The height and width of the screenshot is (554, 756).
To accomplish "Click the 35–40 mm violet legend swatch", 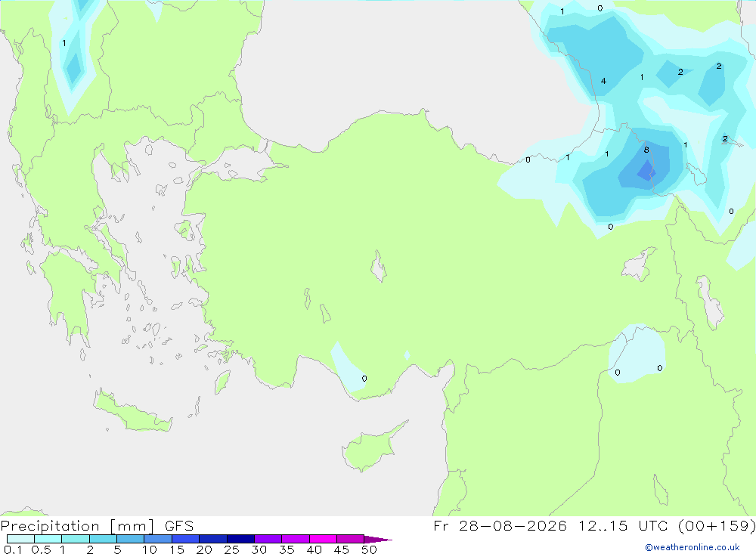I will (x=296, y=539).
